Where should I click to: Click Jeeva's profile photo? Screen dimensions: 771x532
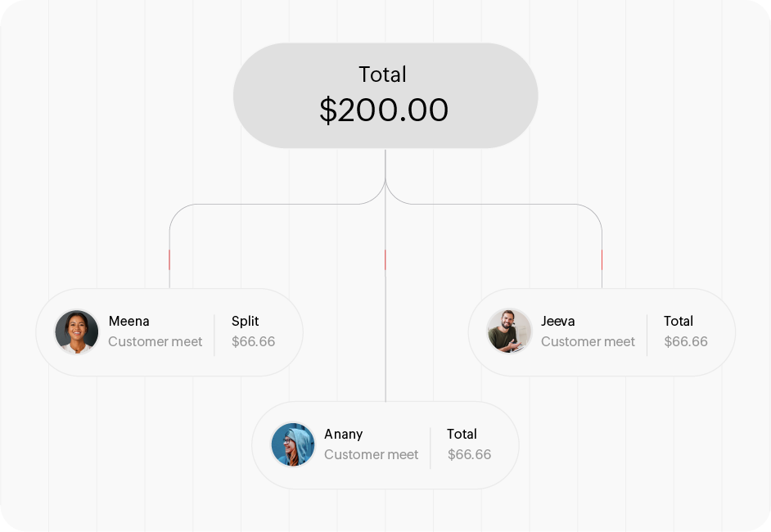pyautogui.click(x=509, y=332)
